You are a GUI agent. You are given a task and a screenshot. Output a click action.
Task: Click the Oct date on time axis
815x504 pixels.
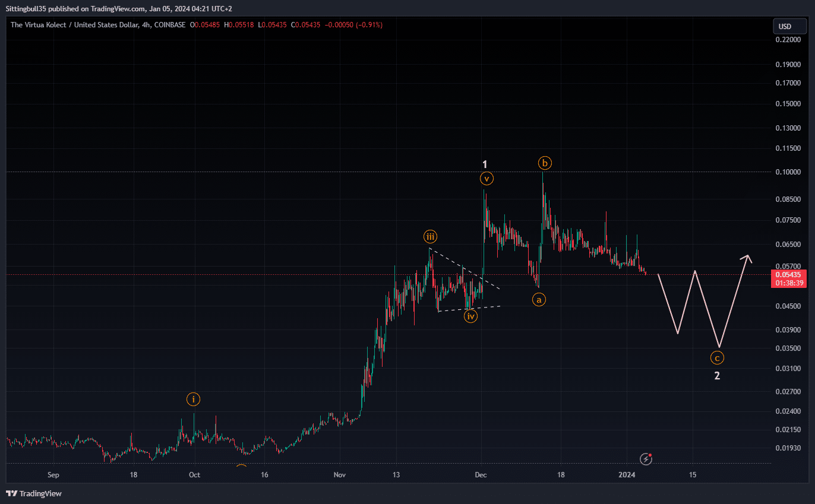[194, 475]
